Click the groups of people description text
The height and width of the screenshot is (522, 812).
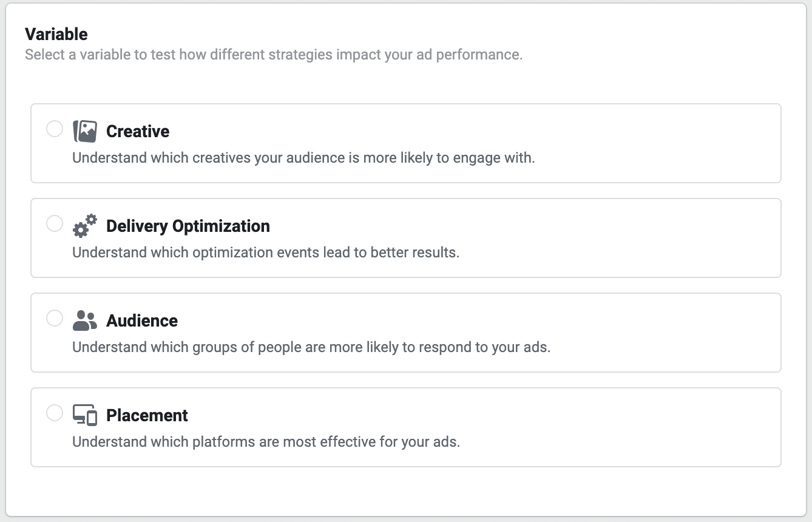pos(311,347)
